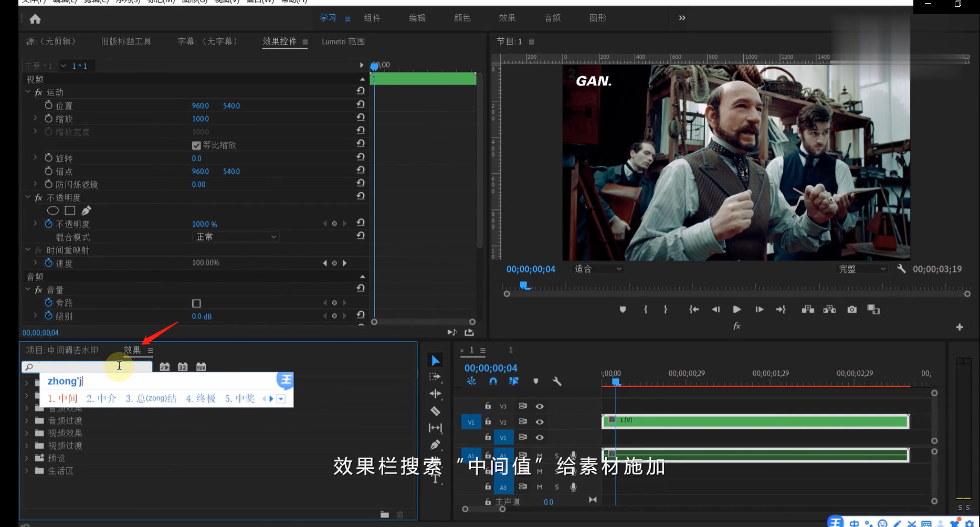Expand the 音频过渡 folder
This screenshot has width=980, height=527.
tap(27, 420)
